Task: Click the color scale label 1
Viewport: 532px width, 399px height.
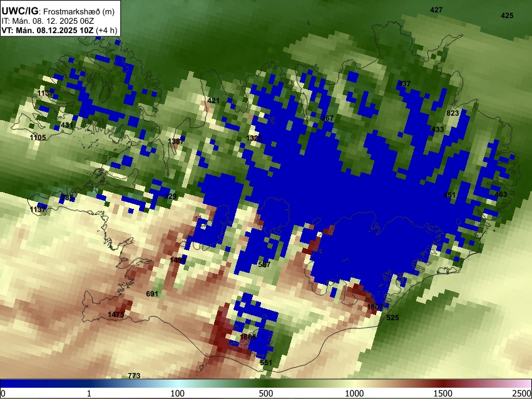Action: 89,393
